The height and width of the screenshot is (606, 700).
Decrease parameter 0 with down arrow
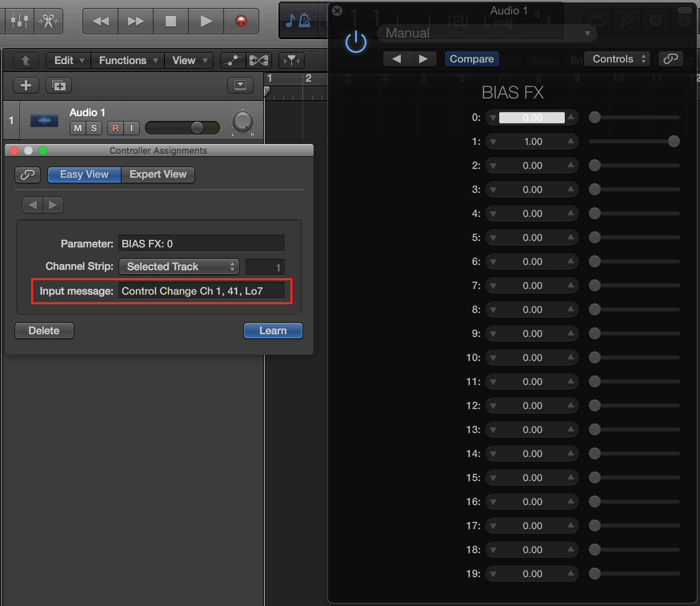point(493,118)
